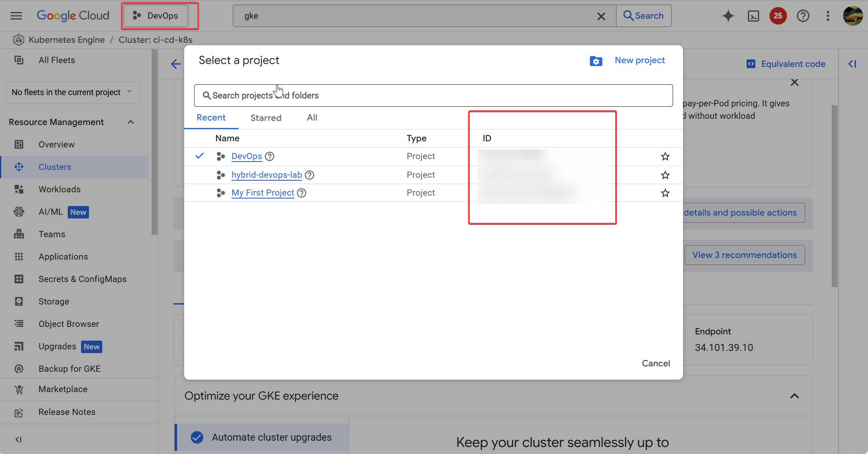This screenshot has height=454, width=868.
Task: Open notifications badge showing 25
Action: tap(778, 16)
